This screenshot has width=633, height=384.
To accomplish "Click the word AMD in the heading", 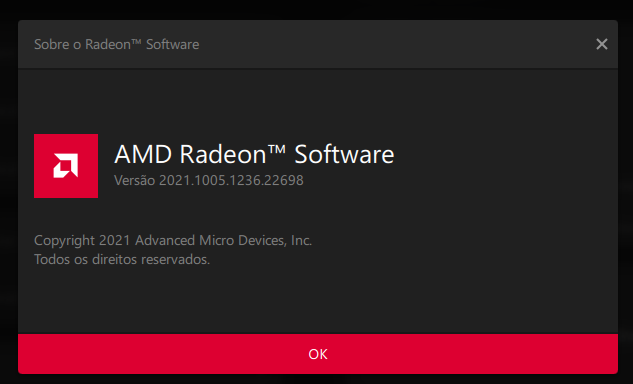I will (143, 154).
